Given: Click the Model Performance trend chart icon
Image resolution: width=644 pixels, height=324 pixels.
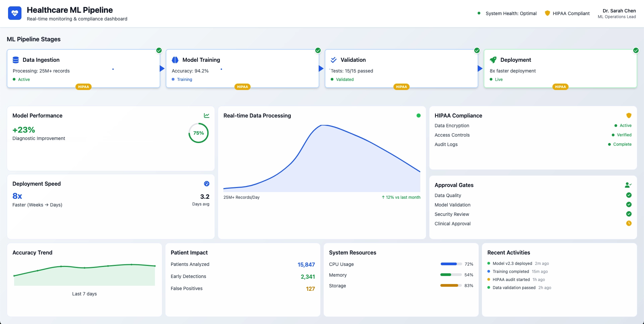Looking at the screenshot, I should 207,115.
